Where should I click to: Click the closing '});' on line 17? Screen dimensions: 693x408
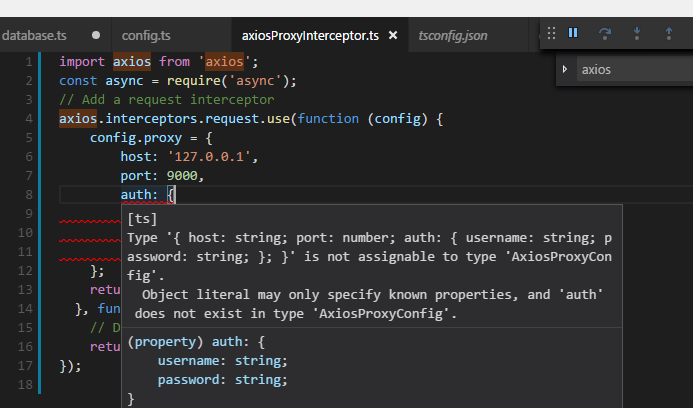point(70,366)
